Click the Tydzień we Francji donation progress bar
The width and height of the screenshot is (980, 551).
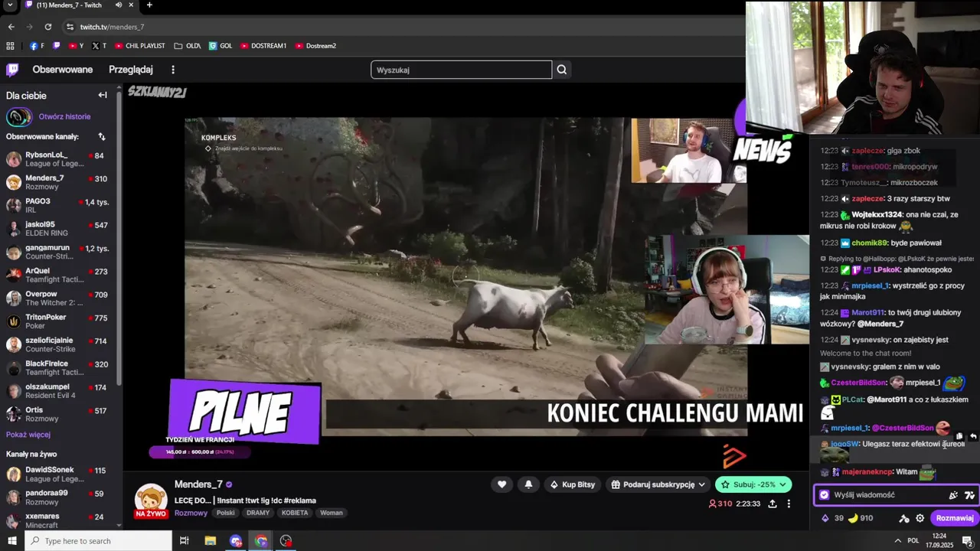click(199, 452)
